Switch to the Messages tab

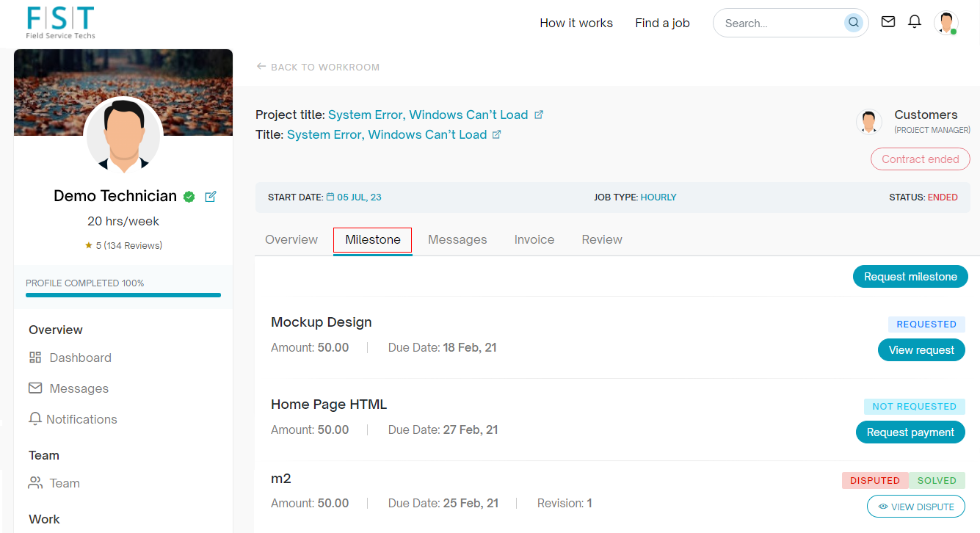click(457, 239)
